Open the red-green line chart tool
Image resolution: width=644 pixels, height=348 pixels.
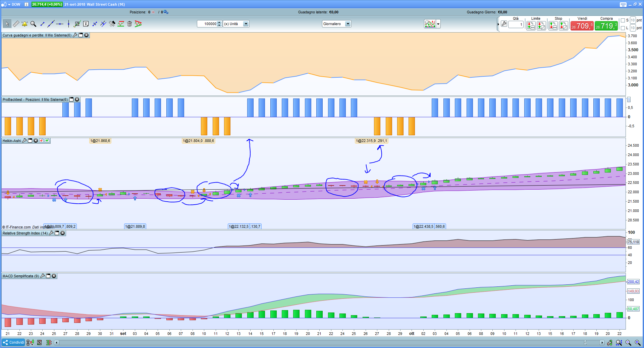[x=121, y=24]
